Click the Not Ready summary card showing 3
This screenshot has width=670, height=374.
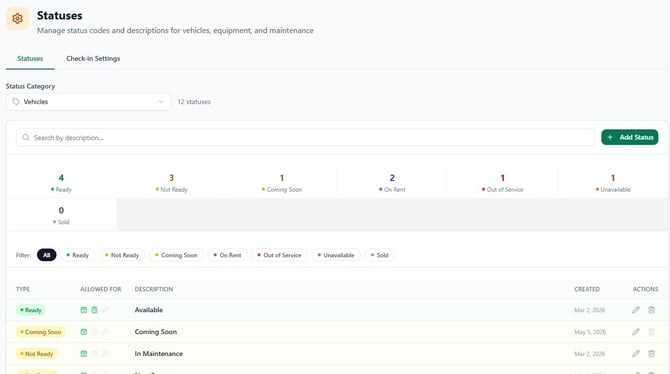click(x=171, y=183)
